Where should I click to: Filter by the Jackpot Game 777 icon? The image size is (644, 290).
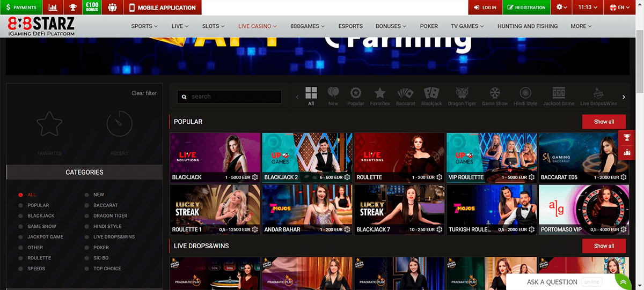click(559, 96)
